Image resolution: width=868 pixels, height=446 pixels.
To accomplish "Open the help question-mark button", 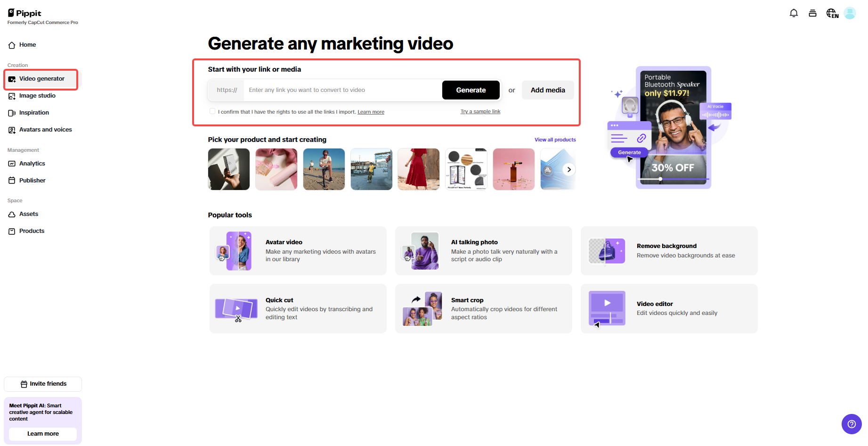I will tap(852, 424).
